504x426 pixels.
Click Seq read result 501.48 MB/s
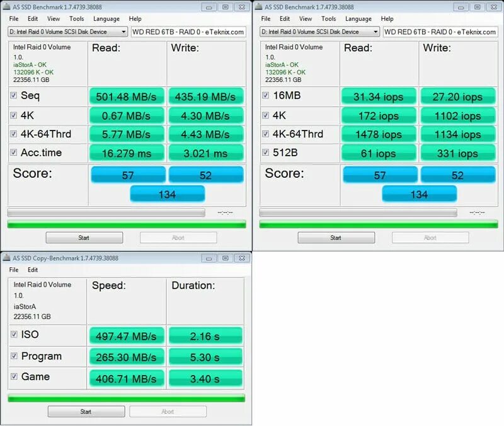127,96
